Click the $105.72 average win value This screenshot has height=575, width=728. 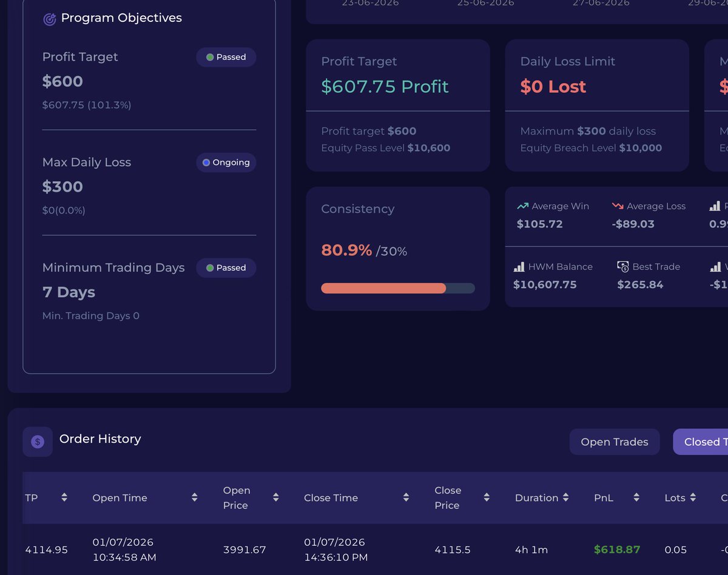(x=540, y=224)
